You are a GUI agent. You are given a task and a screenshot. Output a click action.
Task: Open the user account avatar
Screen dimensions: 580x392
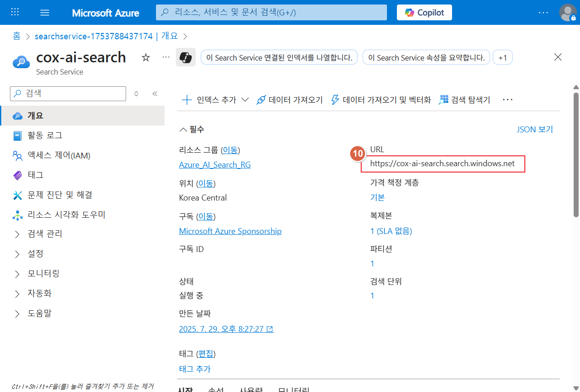pyautogui.click(x=567, y=12)
